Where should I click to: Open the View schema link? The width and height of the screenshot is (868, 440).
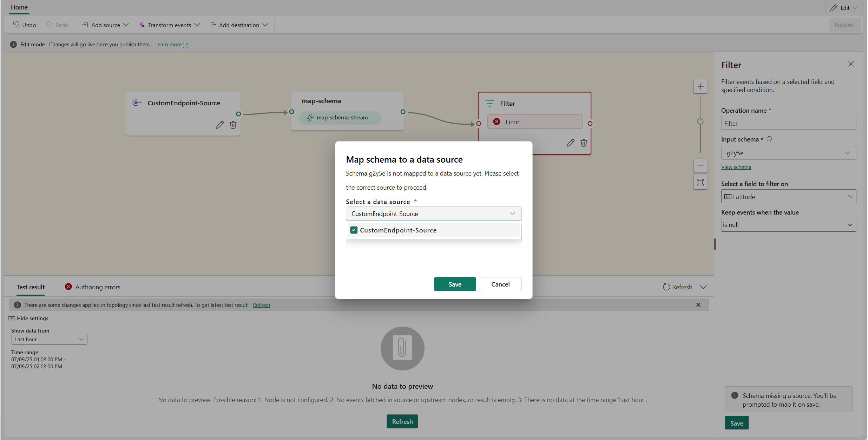coord(736,167)
